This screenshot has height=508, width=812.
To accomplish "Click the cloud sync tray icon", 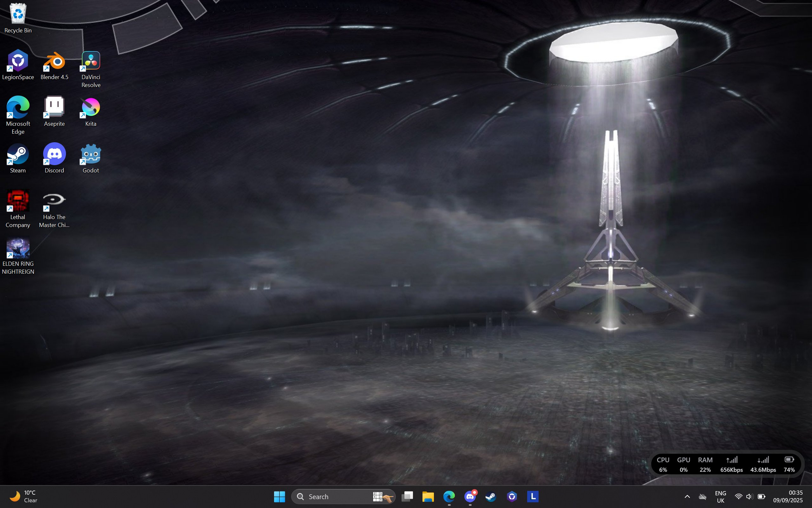I will click(702, 497).
